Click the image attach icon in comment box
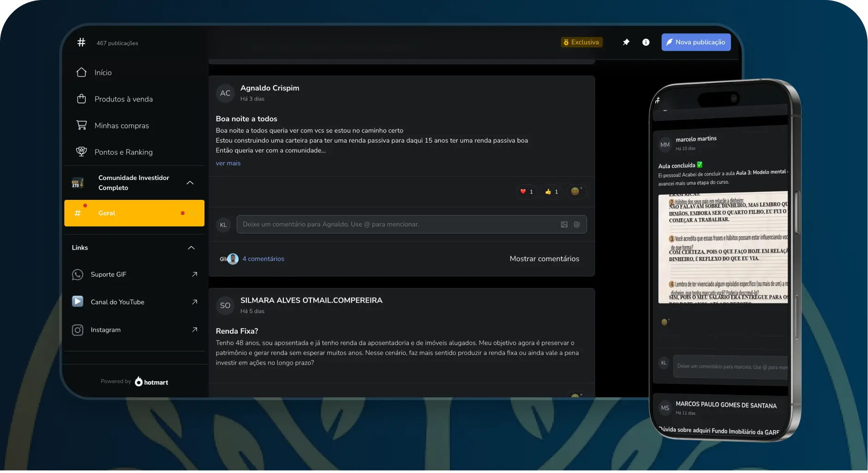This screenshot has width=868, height=473. [x=564, y=225]
